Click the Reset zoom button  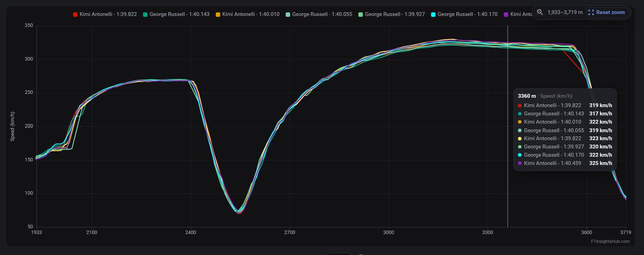click(606, 12)
